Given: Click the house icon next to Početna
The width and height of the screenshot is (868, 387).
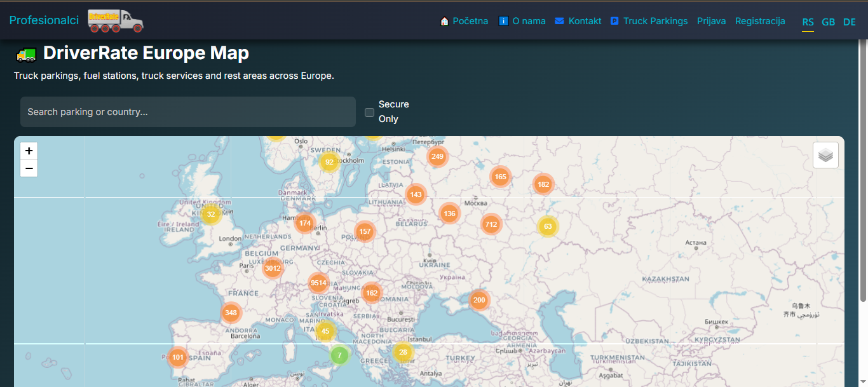Looking at the screenshot, I should (x=445, y=21).
